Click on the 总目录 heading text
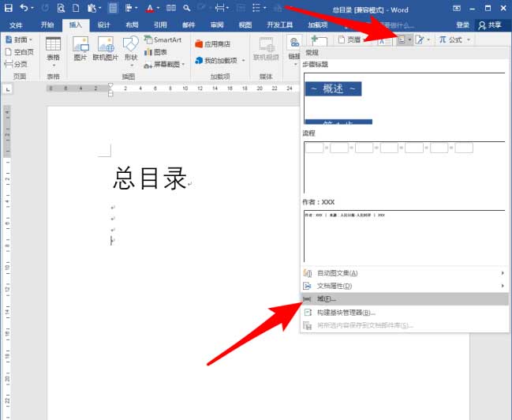 (x=150, y=178)
